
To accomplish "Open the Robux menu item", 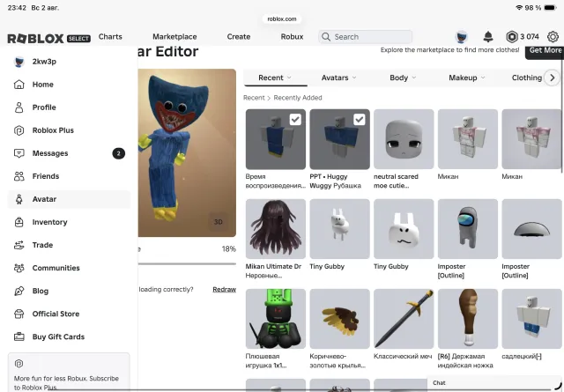I will point(292,37).
